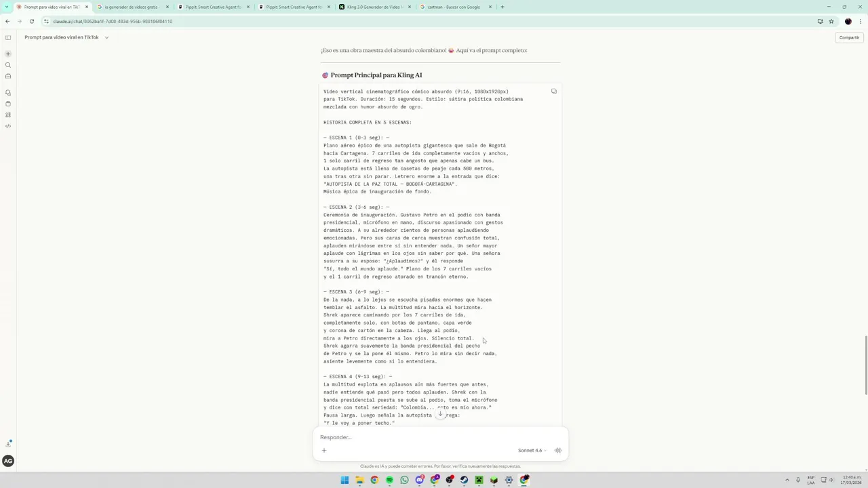This screenshot has width=868, height=488.
Task: Click the page vertical scrollbar thumb
Action: (x=865, y=365)
